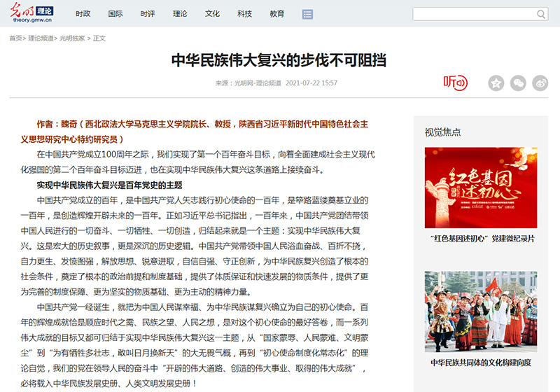Go to the 理论 section
Screen dimensions: 560x392
180,14
